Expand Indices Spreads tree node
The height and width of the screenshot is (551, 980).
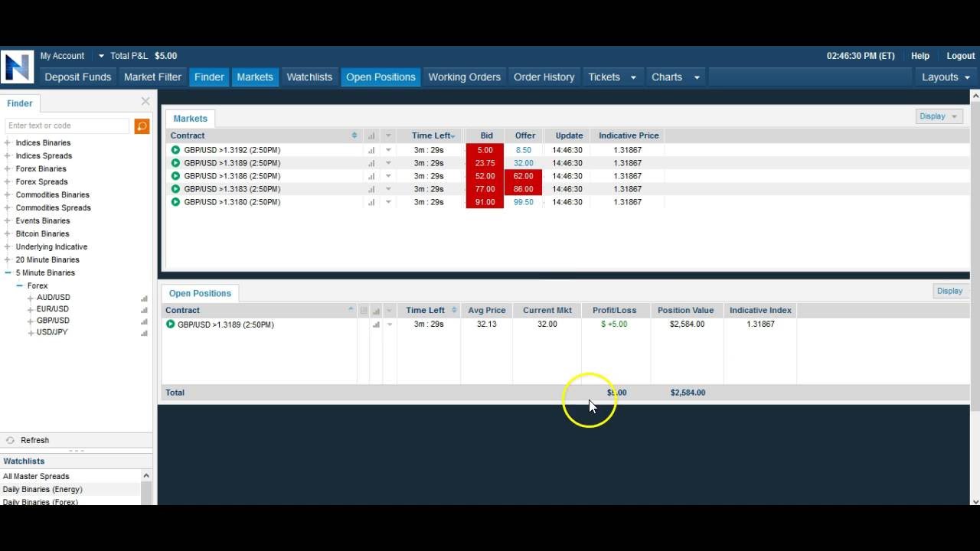click(x=8, y=156)
